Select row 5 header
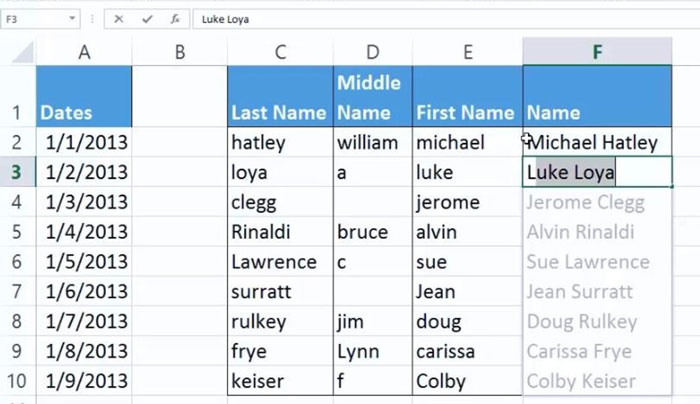Screen dimensions: 700x404 tap(17, 232)
